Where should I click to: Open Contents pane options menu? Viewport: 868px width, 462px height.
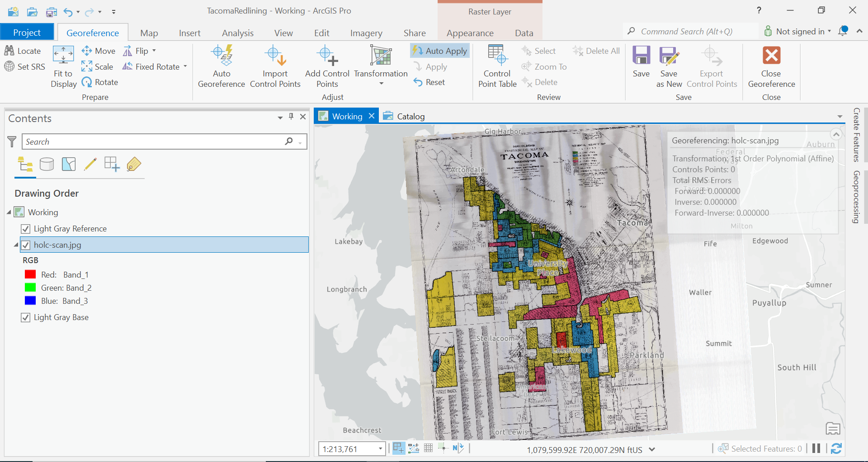[280, 118]
